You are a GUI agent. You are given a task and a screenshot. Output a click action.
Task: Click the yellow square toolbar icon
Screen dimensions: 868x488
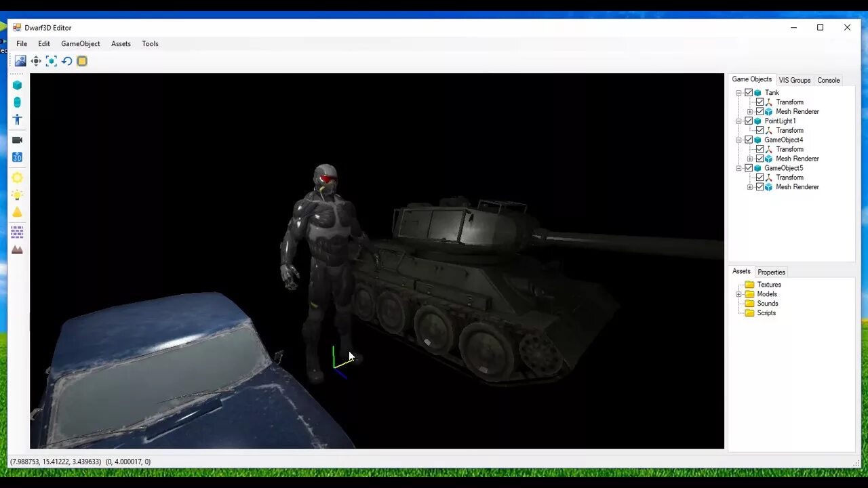82,61
